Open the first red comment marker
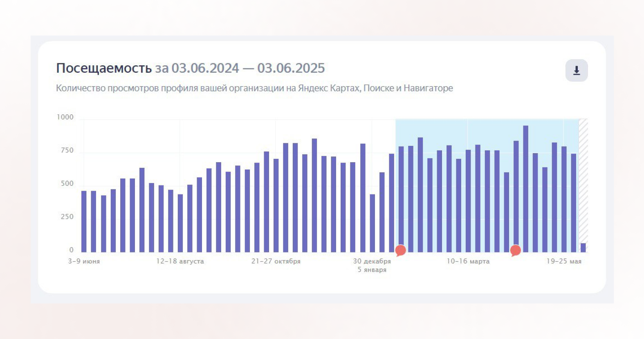Screen dimensions: 644x339 [401, 250]
